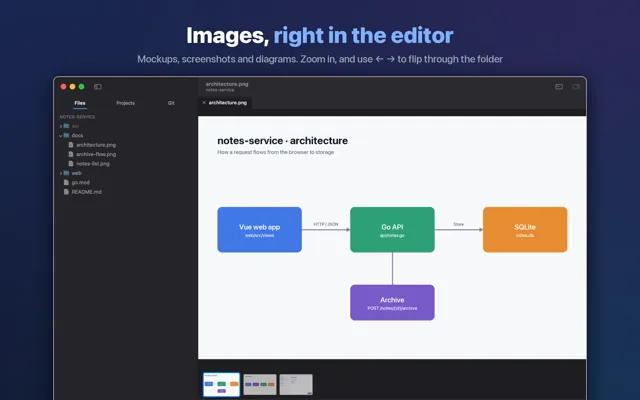Screen dimensions: 640x400
Task: Toggle the right sidebar panel icon
Action: (576, 87)
